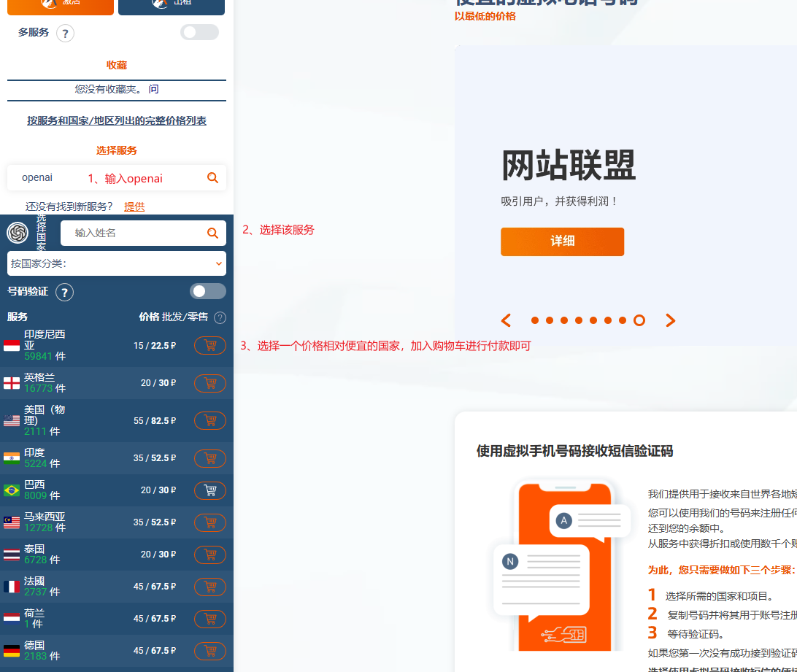Click help icon beside 价格 批发/零售
The height and width of the screenshot is (672, 797).
(x=220, y=318)
